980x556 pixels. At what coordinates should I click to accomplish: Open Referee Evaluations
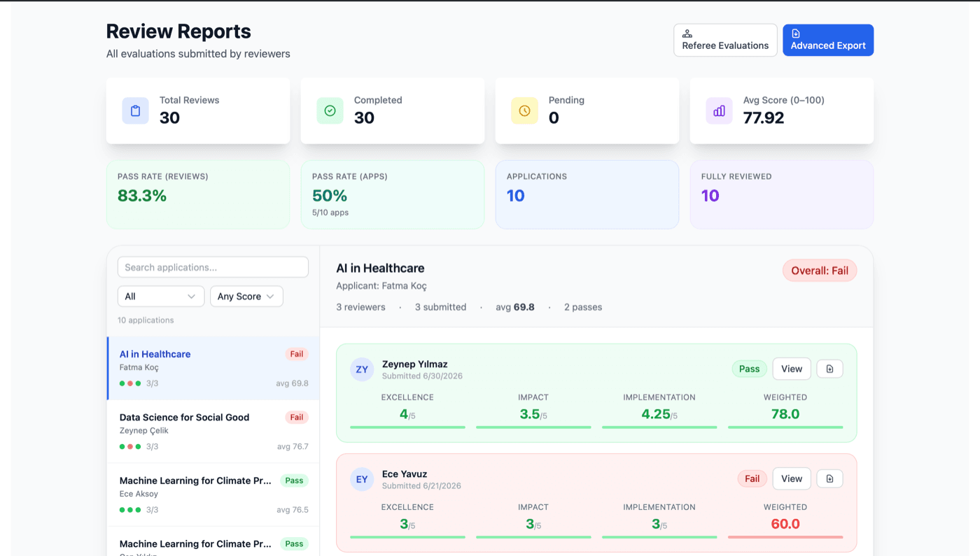click(x=725, y=40)
